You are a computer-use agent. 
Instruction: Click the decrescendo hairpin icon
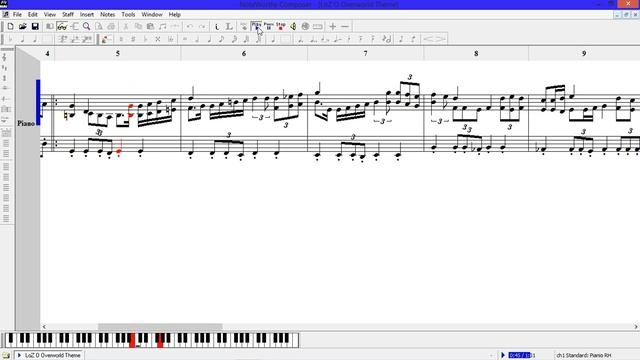(440, 39)
